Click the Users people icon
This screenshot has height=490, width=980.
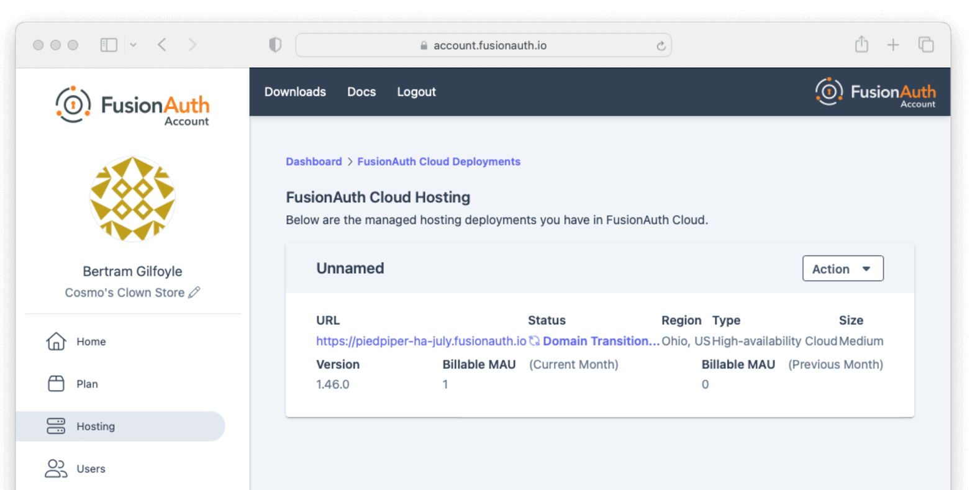(x=56, y=468)
